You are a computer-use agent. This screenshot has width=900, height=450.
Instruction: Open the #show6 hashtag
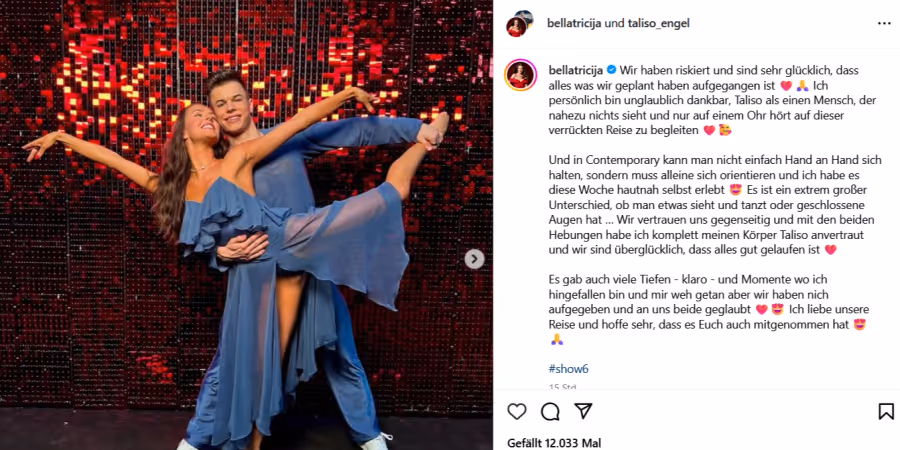(x=568, y=368)
